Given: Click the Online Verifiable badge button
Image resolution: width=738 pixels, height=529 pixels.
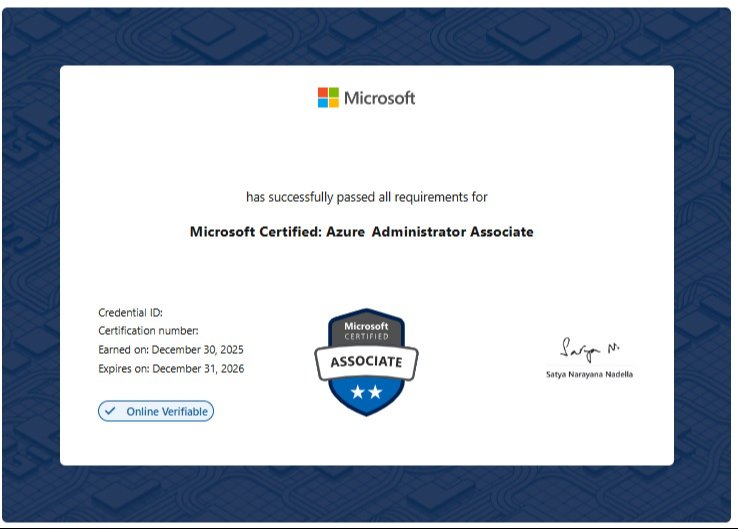Looking at the screenshot, I should point(156,411).
